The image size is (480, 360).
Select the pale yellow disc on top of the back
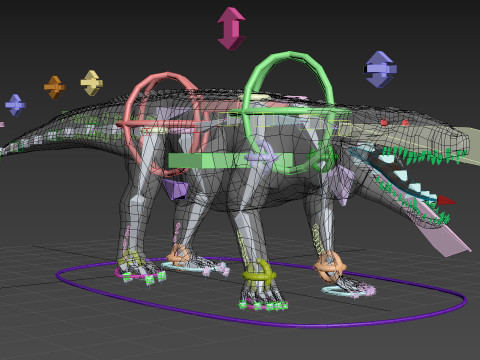(254, 97)
